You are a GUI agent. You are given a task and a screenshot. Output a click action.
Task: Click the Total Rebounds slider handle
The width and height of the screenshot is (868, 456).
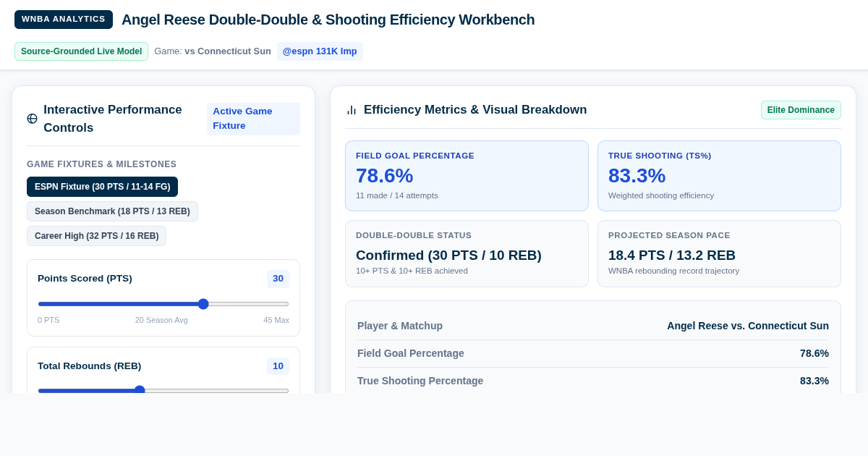(140, 390)
